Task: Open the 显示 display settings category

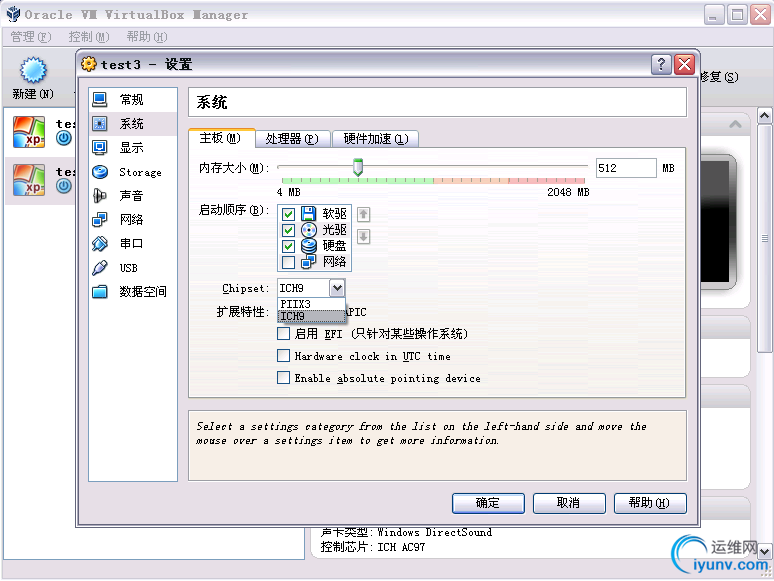Action: point(132,148)
